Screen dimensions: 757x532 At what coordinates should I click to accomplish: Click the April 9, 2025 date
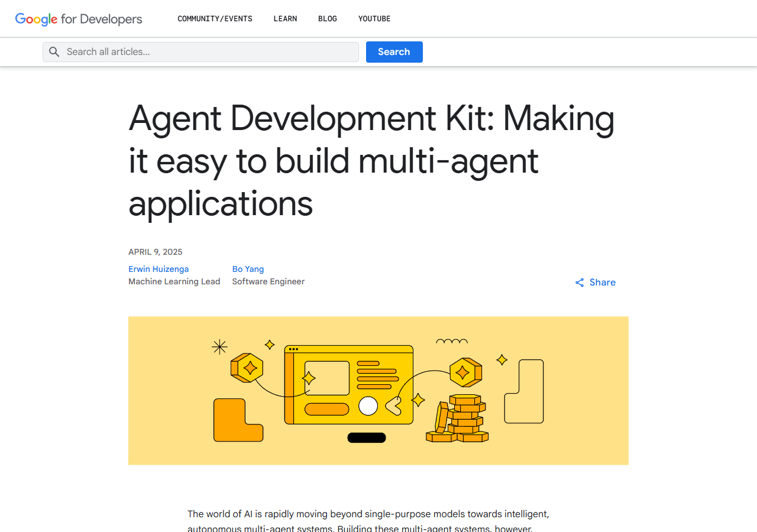(156, 252)
